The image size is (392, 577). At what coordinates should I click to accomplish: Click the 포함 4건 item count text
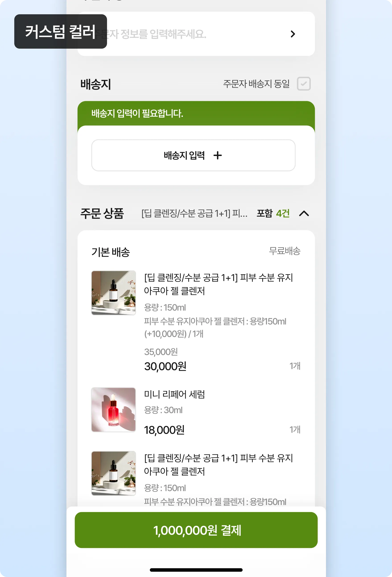tap(273, 213)
